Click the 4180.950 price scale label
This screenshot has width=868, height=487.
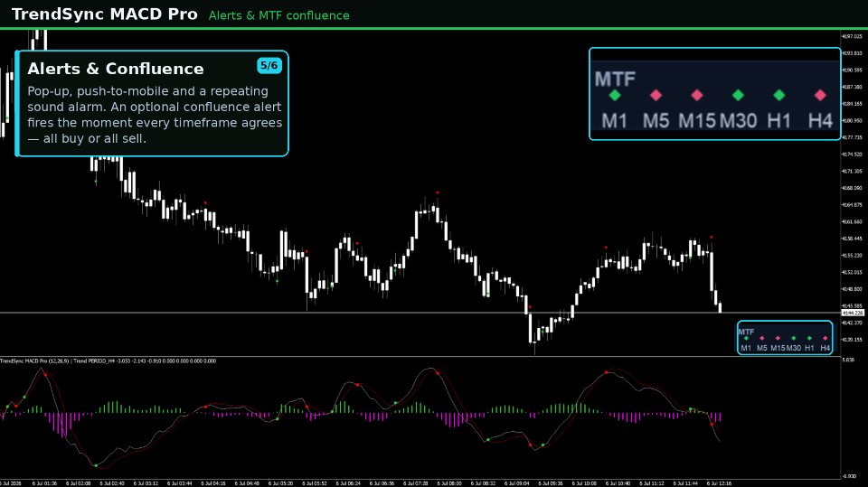[852, 120]
